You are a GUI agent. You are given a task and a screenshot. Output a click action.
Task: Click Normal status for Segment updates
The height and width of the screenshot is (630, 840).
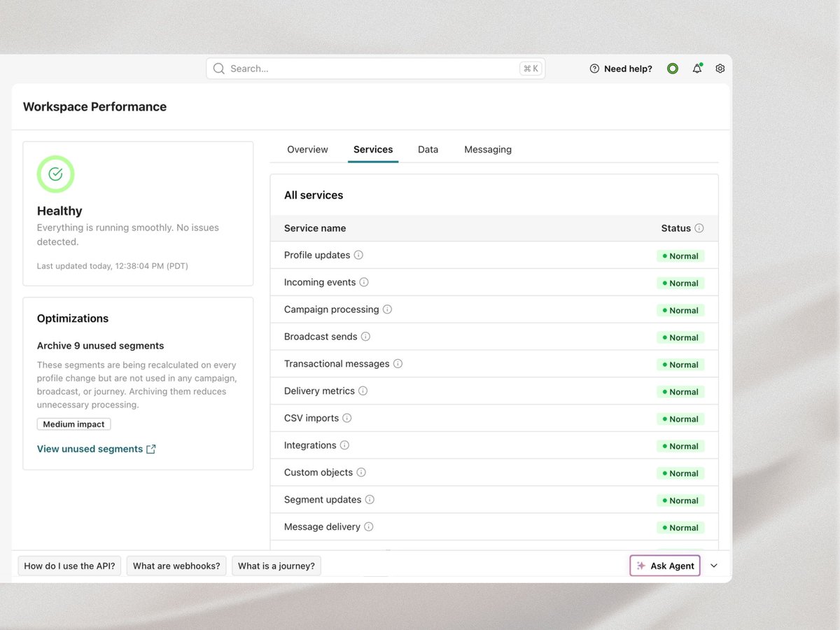click(x=680, y=500)
